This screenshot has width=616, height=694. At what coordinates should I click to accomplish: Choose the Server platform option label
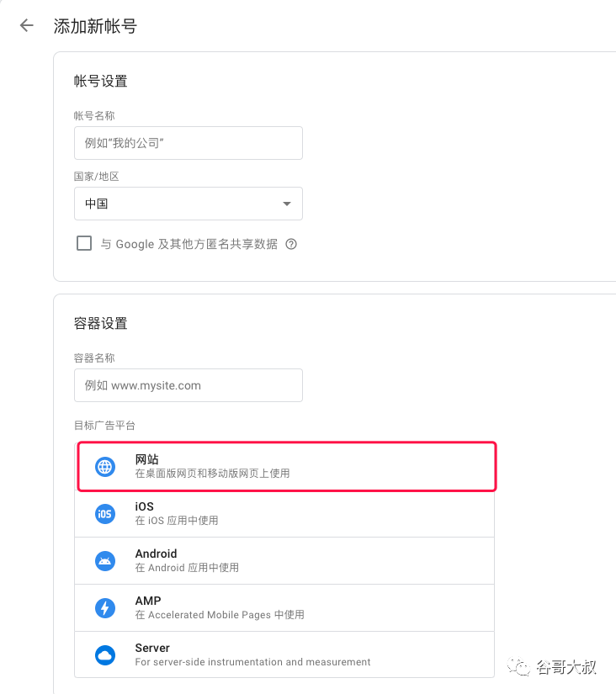(x=152, y=648)
